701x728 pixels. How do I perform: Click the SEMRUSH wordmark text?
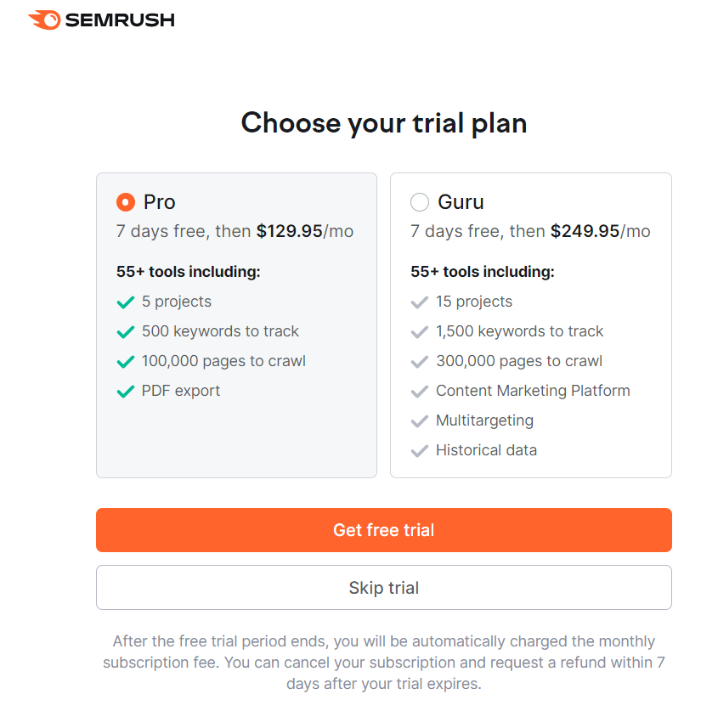click(120, 20)
